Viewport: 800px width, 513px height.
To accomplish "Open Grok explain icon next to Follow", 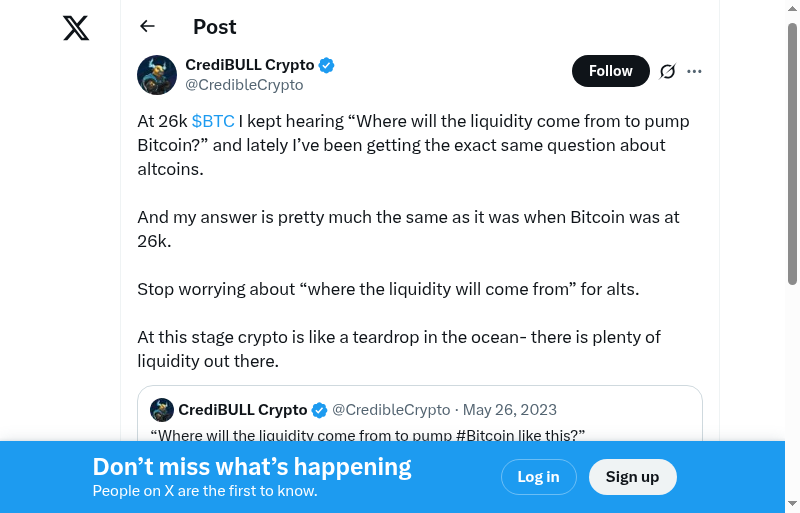I will click(x=667, y=71).
